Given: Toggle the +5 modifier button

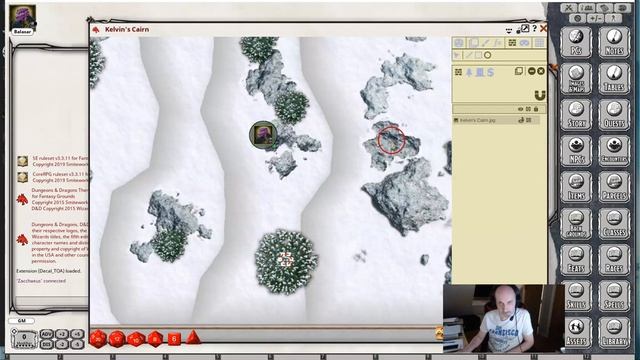Looking at the screenshot, I should coord(77,334).
